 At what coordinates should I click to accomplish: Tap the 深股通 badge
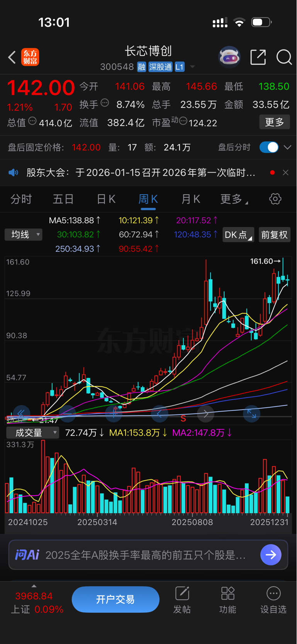(160, 67)
